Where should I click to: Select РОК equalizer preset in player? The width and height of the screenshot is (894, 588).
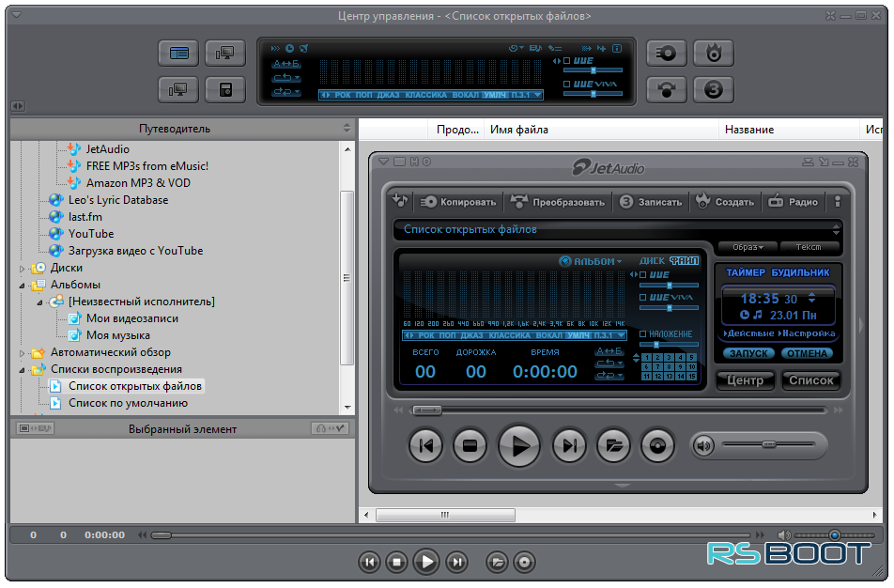(426, 335)
